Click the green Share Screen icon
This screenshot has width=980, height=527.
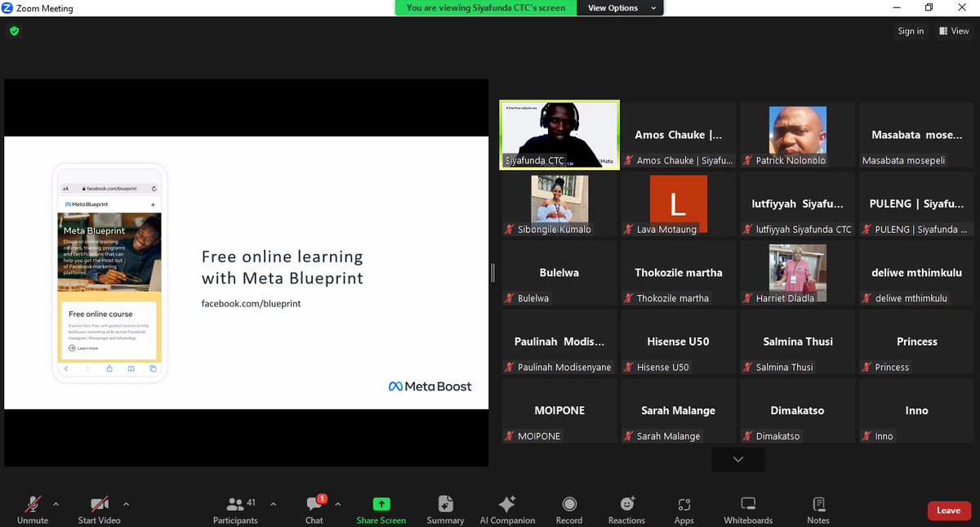coord(381,504)
